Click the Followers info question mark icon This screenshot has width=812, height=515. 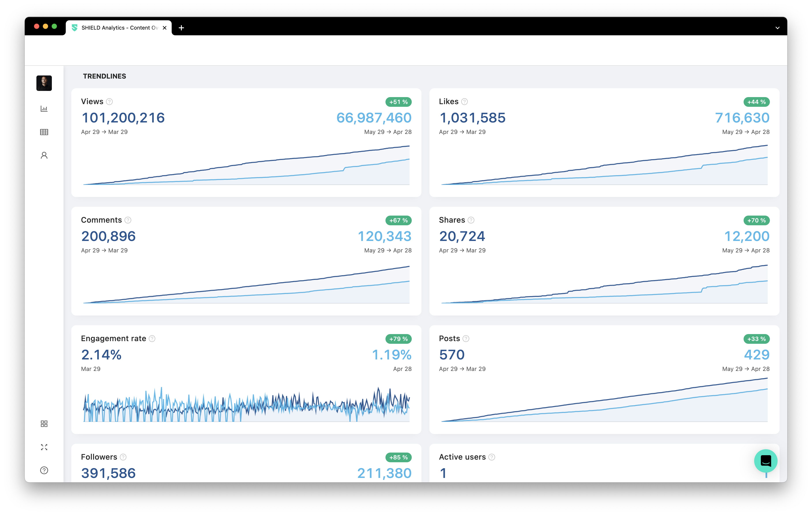123,457
